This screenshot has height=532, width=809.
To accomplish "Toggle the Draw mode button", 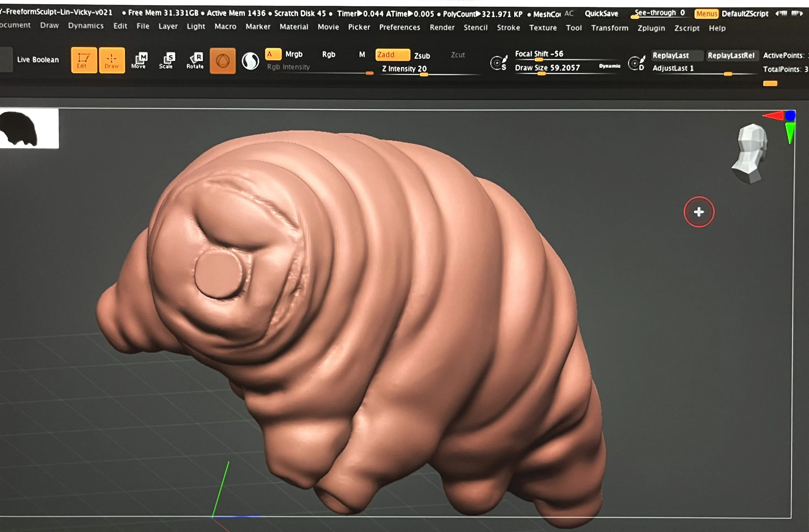I will click(x=112, y=61).
